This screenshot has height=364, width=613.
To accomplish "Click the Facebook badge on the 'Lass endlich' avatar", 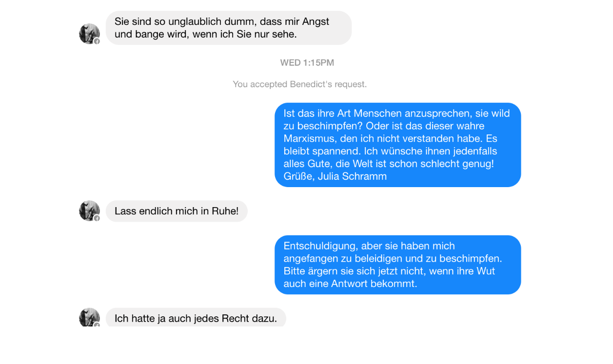I will click(x=97, y=218).
